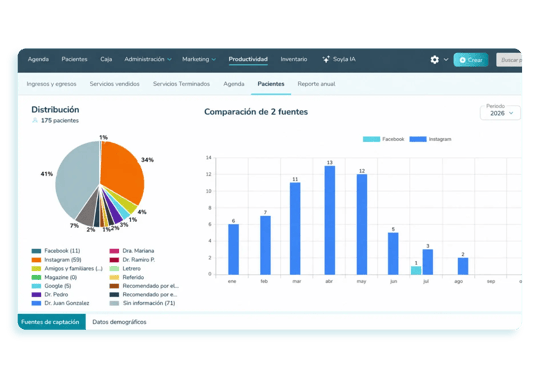Focus the Buscar search field

coord(509,60)
